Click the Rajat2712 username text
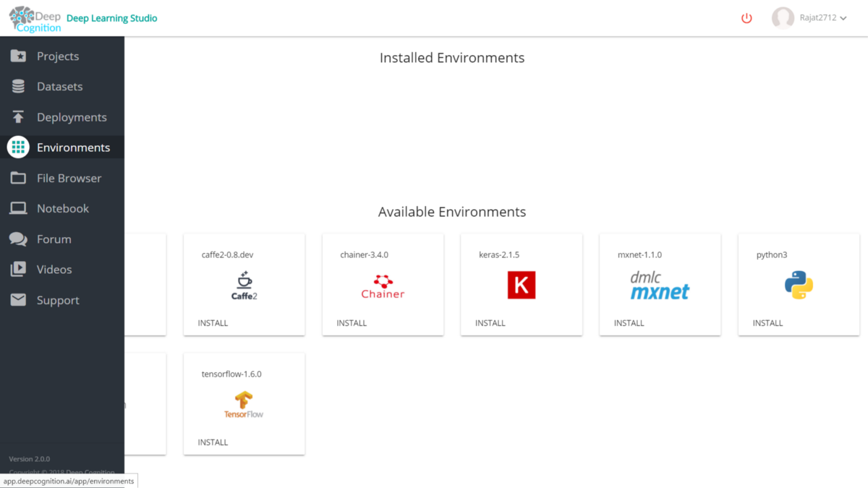Image resolution: width=868 pixels, height=488 pixels. [817, 18]
